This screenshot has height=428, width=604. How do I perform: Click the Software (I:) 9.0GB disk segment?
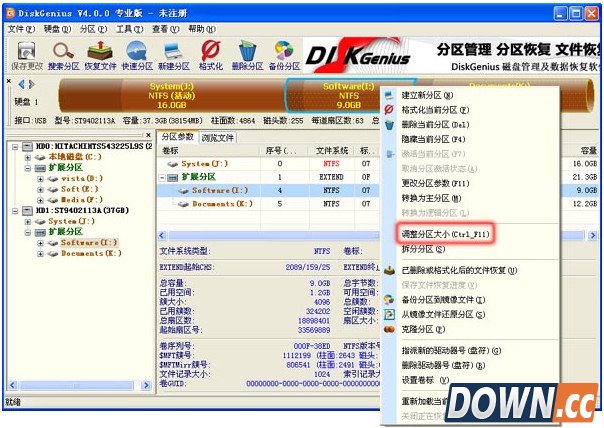349,96
